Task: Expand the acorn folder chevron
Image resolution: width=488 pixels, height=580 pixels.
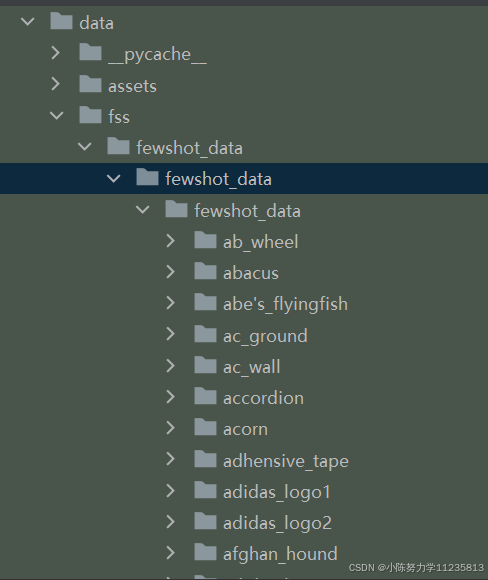Action: point(171,428)
